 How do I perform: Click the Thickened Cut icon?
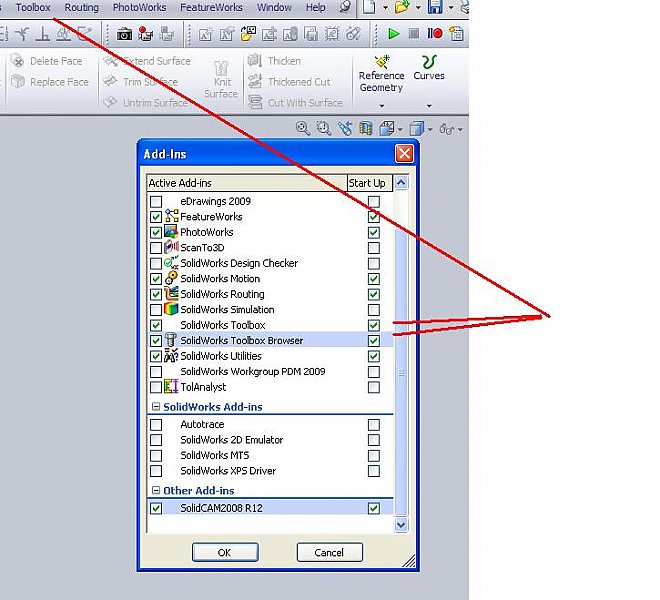coord(255,81)
